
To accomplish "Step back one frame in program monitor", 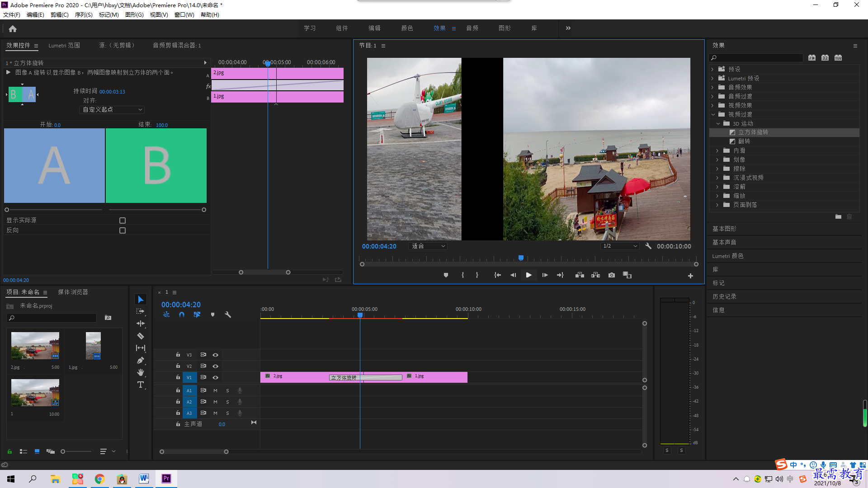I will [x=513, y=275].
